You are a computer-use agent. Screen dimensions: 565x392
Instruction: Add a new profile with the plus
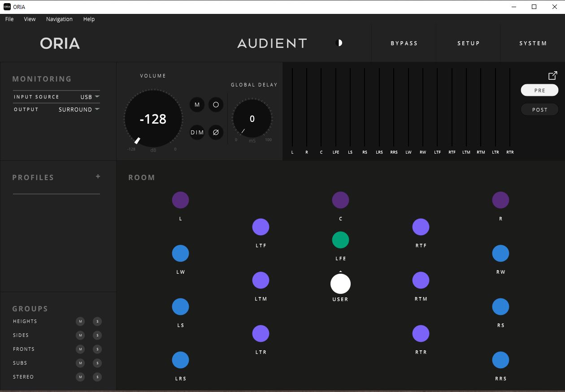click(x=98, y=176)
